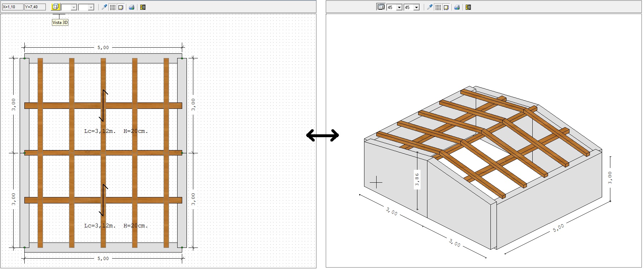
Task: Toggle the dotted grid in the plan view toolbar
Action: click(x=113, y=7)
